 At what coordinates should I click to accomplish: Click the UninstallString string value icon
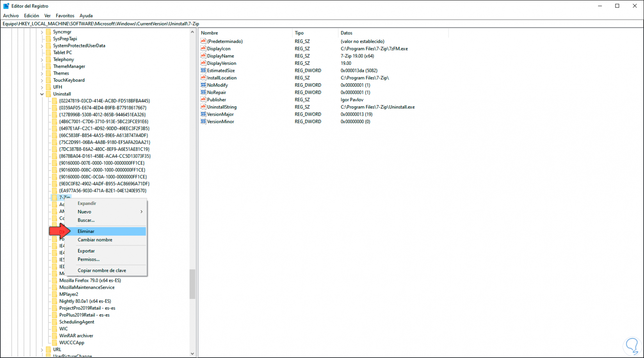tap(203, 107)
